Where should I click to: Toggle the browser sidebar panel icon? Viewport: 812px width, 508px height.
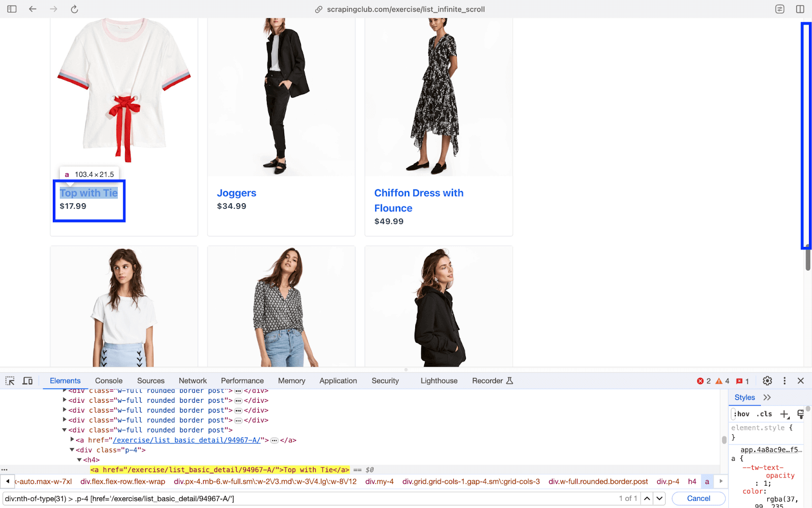12,9
